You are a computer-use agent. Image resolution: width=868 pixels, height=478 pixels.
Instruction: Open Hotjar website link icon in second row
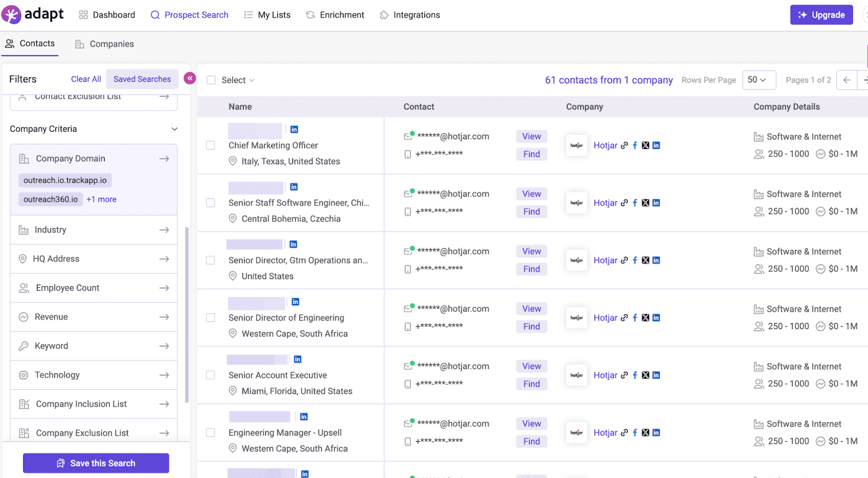click(x=624, y=203)
